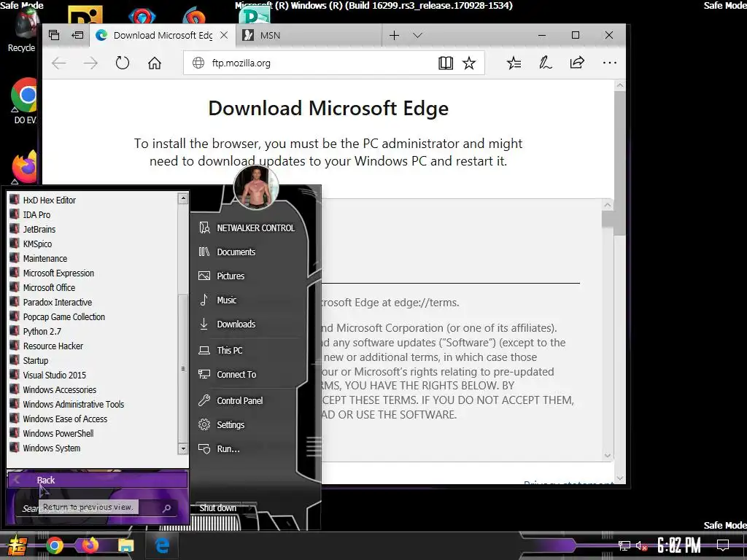Open IDA Pro program folder

click(36, 215)
